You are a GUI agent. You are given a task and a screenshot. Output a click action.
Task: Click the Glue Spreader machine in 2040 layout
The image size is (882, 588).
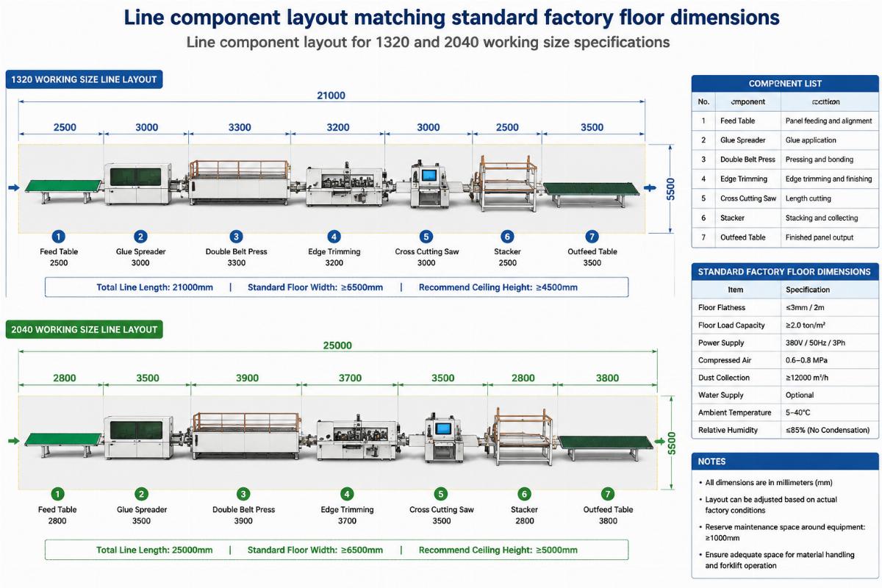(140, 437)
